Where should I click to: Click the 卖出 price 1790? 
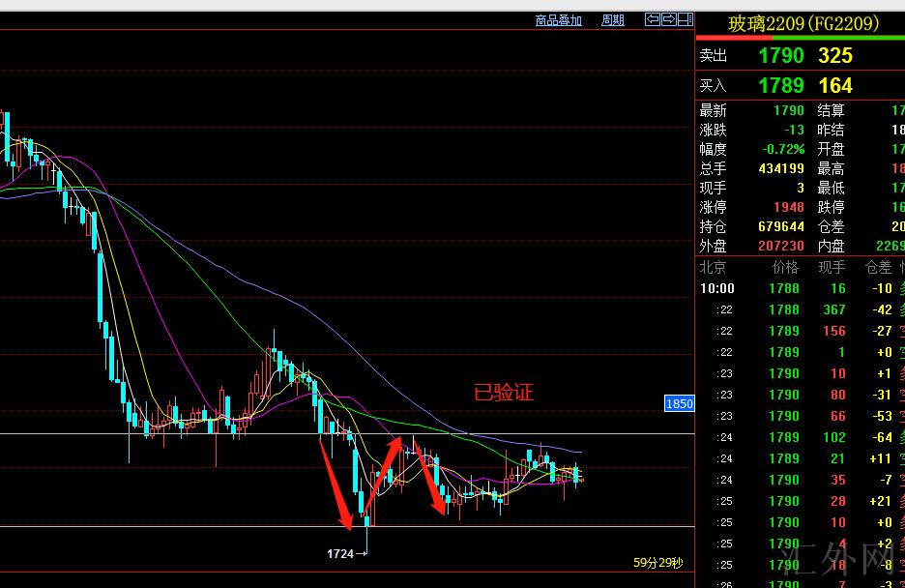coord(781,56)
